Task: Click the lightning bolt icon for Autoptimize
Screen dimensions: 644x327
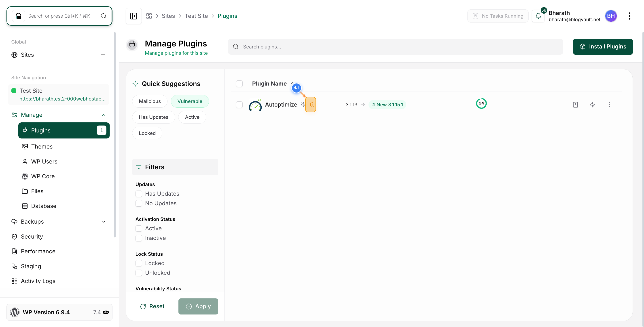Action: [x=592, y=104]
